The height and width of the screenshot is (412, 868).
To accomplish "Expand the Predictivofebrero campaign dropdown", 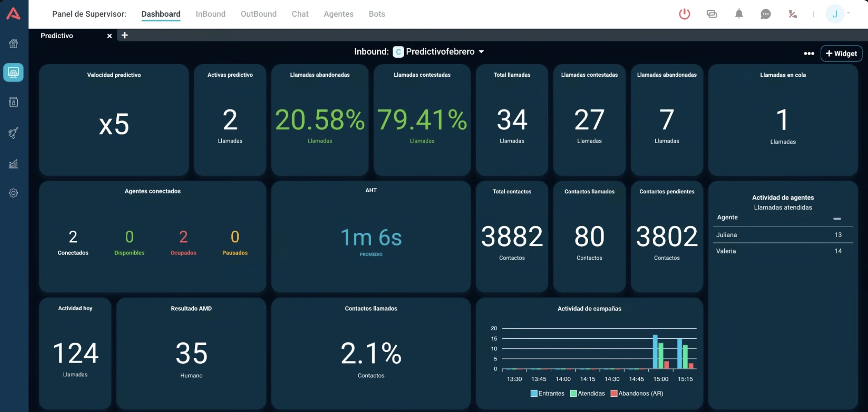I will click(x=481, y=52).
